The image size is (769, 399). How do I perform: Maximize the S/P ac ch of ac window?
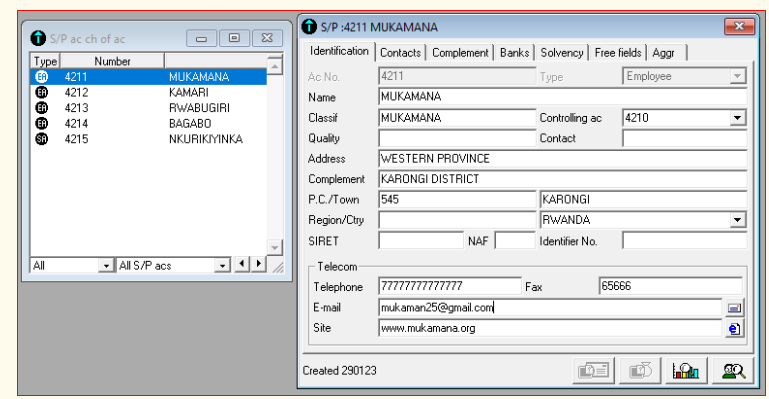234,38
